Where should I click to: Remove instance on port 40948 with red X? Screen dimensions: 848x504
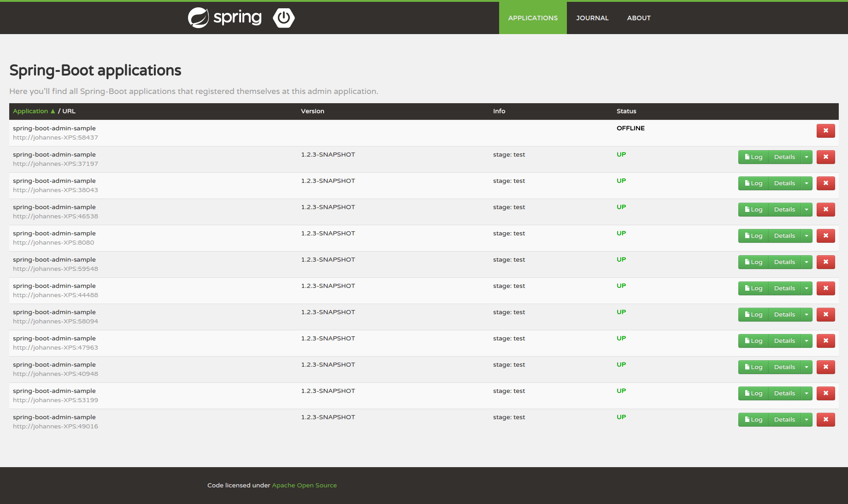(825, 367)
